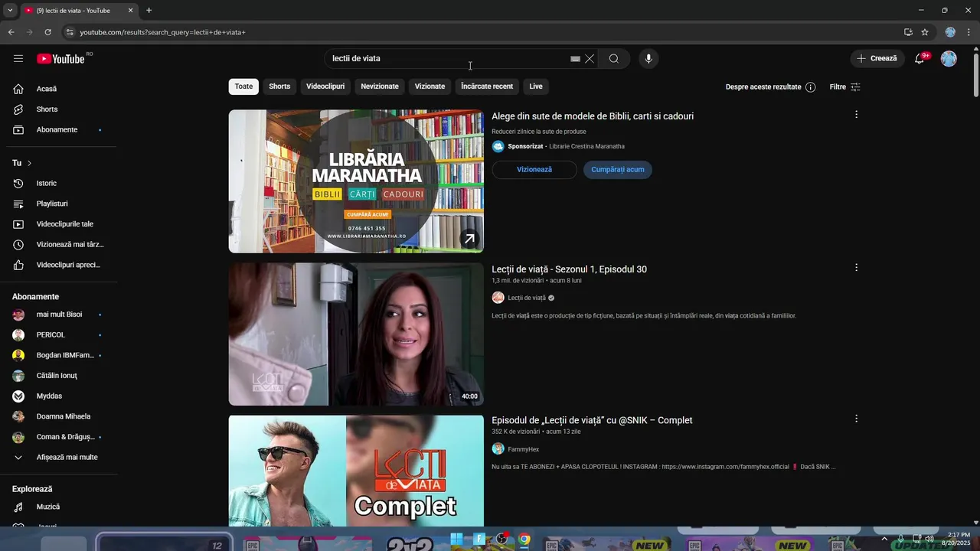This screenshot has height=551, width=980.
Task: Click the magnifier search button
Action: point(613,59)
